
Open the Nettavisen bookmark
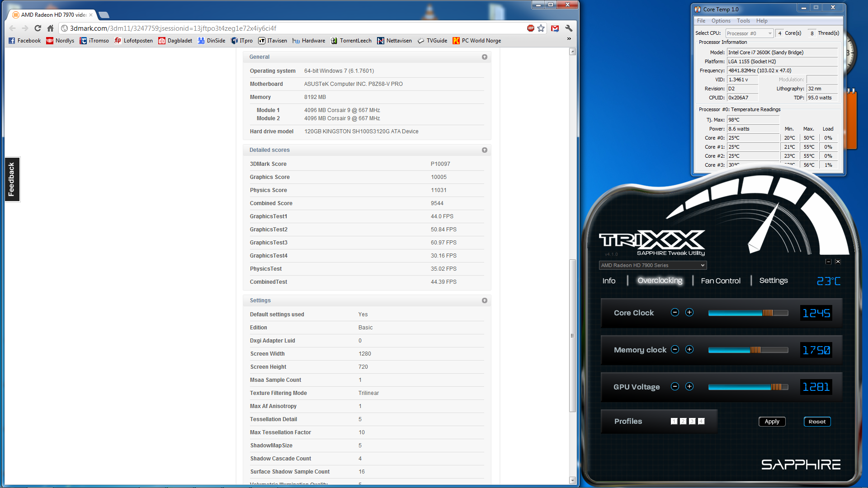395,41
